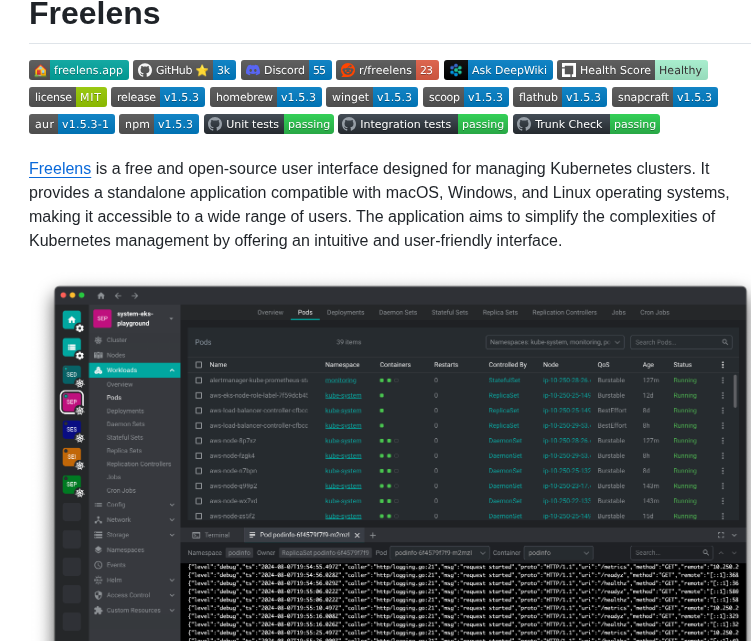Open the GitHub 3k stars badge

(184, 70)
